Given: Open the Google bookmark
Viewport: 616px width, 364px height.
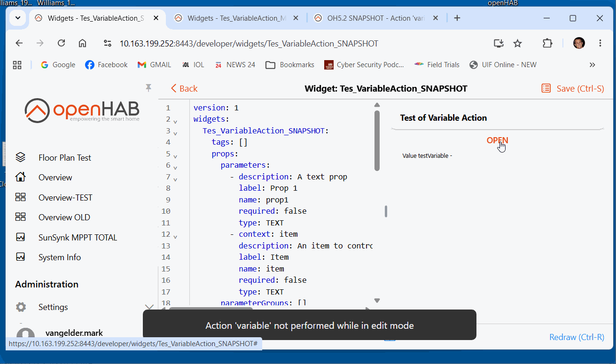Looking at the screenshot, I should coord(58,65).
